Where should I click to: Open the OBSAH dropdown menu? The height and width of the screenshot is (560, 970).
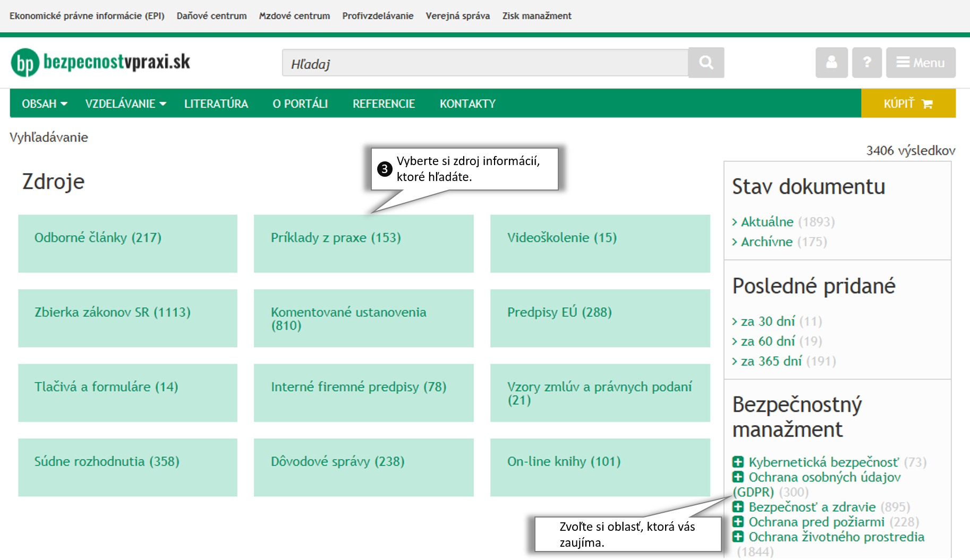44,104
